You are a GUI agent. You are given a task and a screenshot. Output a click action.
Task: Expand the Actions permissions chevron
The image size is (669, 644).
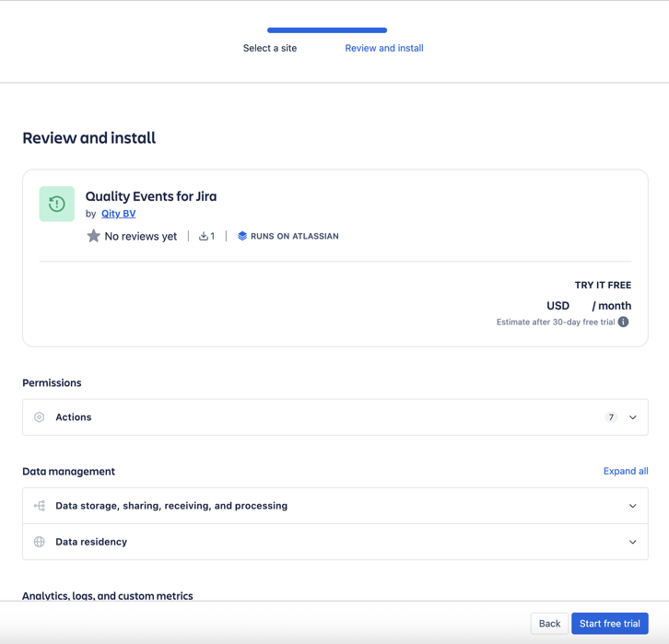click(633, 417)
